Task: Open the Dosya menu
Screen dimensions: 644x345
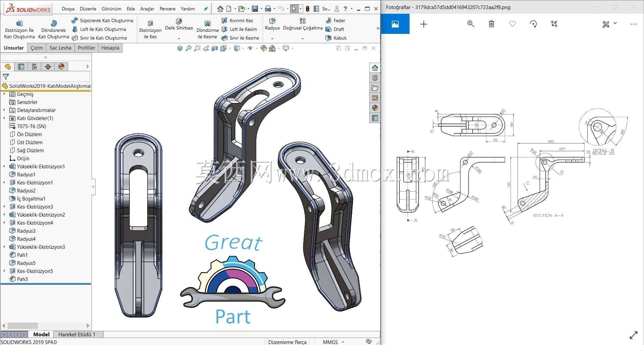Action: (x=68, y=9)
